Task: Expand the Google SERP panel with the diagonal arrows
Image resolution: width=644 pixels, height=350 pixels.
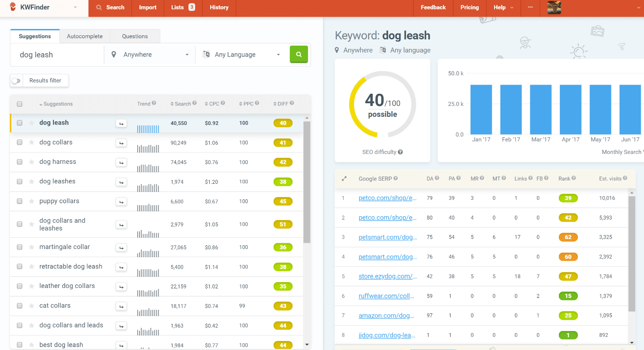Action: tap(344, 178)
